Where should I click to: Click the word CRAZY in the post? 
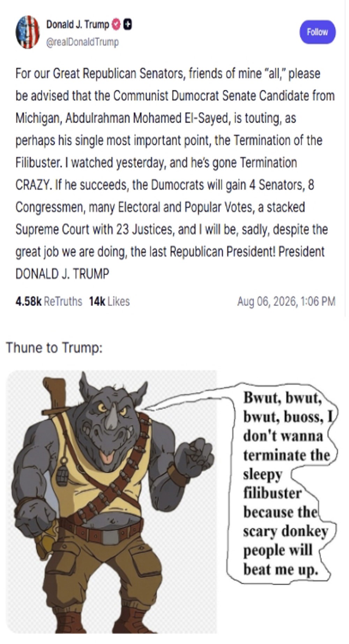[33, 185]
